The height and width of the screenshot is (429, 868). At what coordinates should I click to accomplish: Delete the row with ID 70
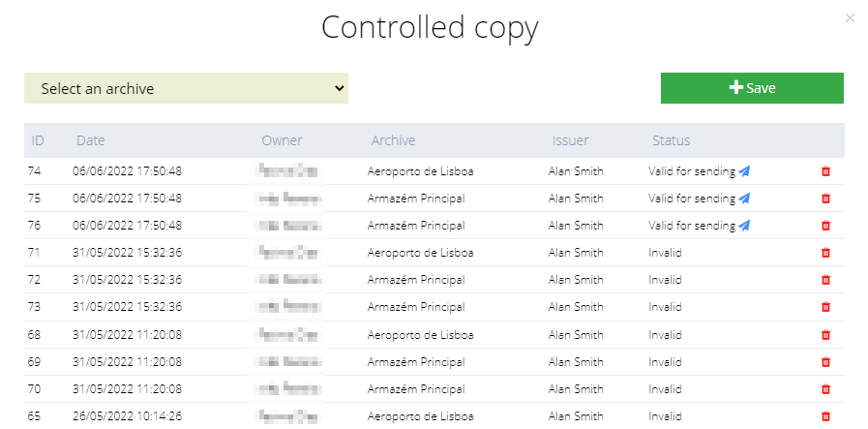(825, 389)
